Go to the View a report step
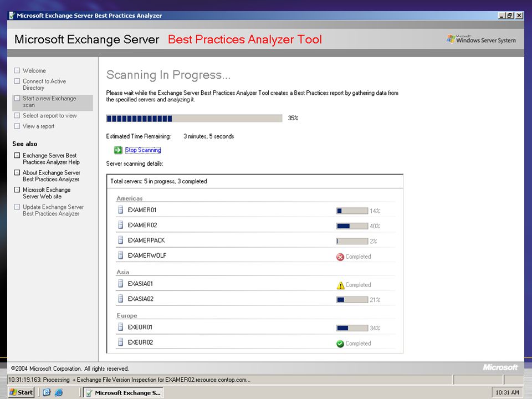Viewport: 532px width, 399px height. pos(39,126)
